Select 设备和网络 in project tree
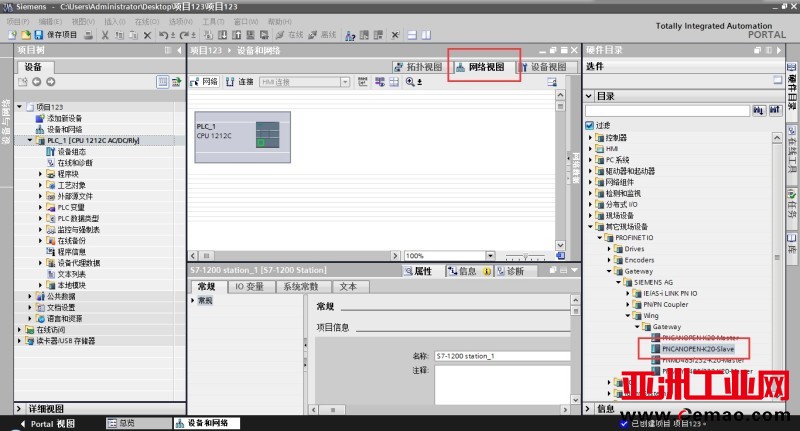 (x=64, y=130)
